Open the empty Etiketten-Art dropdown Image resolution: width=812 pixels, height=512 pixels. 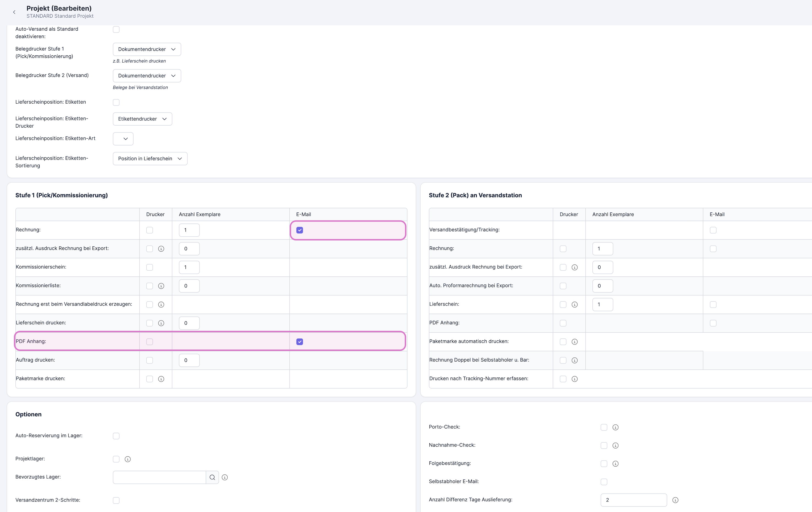[123, 139]
